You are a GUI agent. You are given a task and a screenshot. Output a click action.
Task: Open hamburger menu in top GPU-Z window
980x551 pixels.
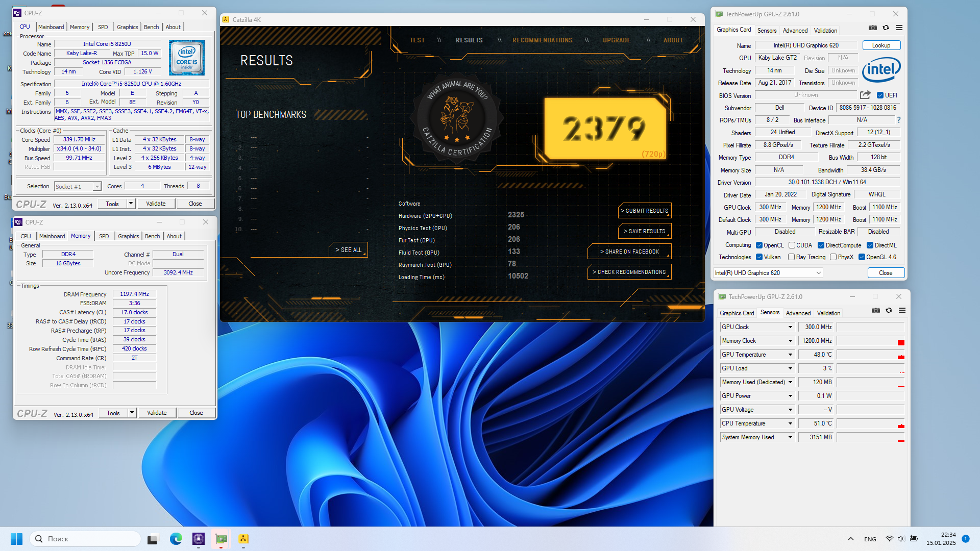899,28
